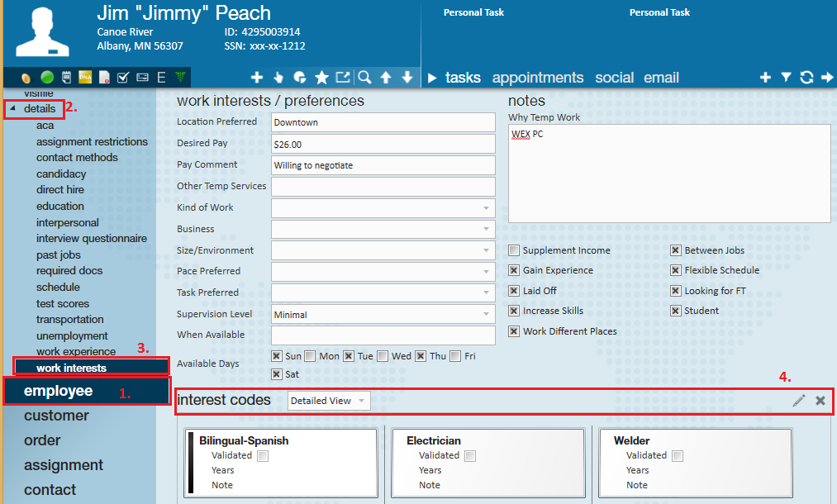The width and height of the screenshot is (837, 504).
Task: Check Validated on Bilingual-Spanish card
Action: 263,456
